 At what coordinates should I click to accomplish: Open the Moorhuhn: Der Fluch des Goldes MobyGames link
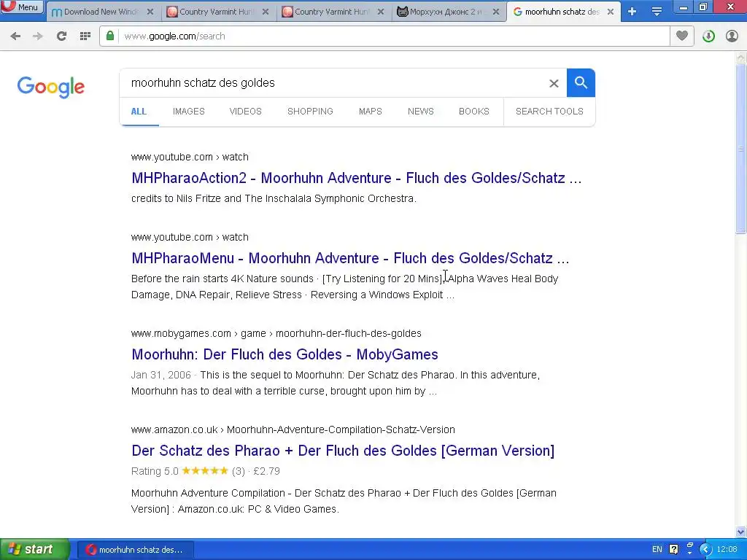pyautogui.click(x=285, y=354)
